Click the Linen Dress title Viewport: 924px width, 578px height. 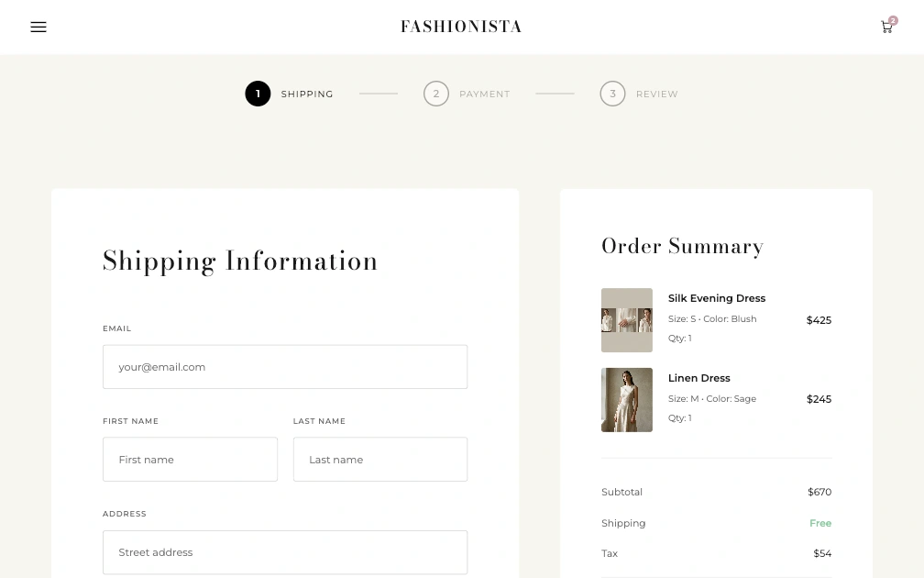(699, 378)
